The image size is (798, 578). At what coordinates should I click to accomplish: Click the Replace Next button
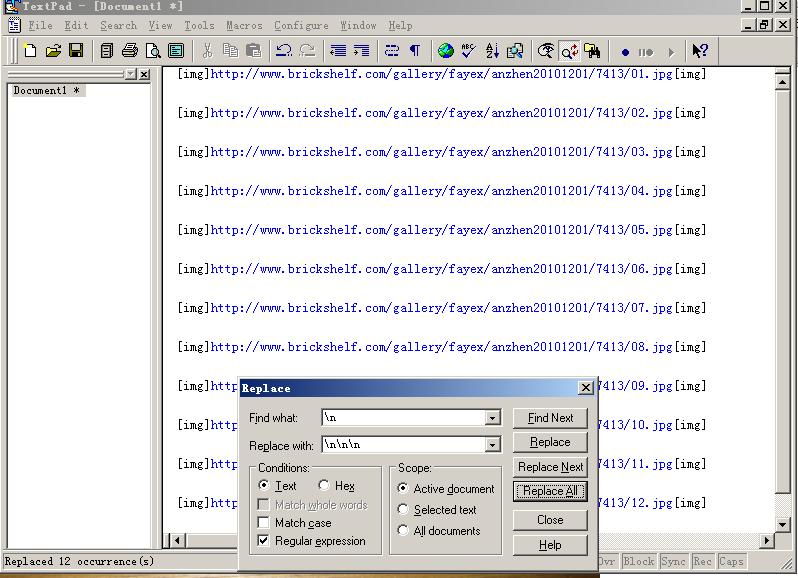tap(550, 467)
